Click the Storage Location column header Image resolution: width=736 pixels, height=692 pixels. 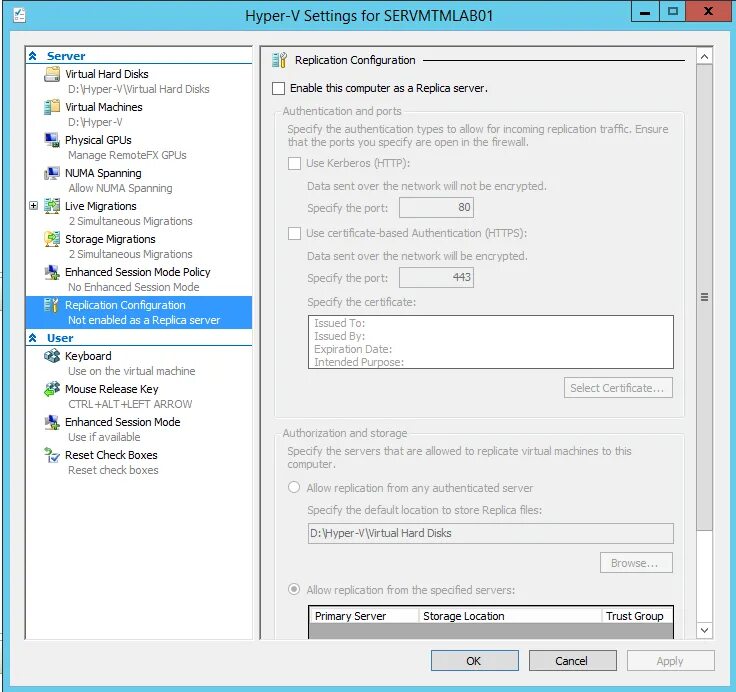pos(510,616)
